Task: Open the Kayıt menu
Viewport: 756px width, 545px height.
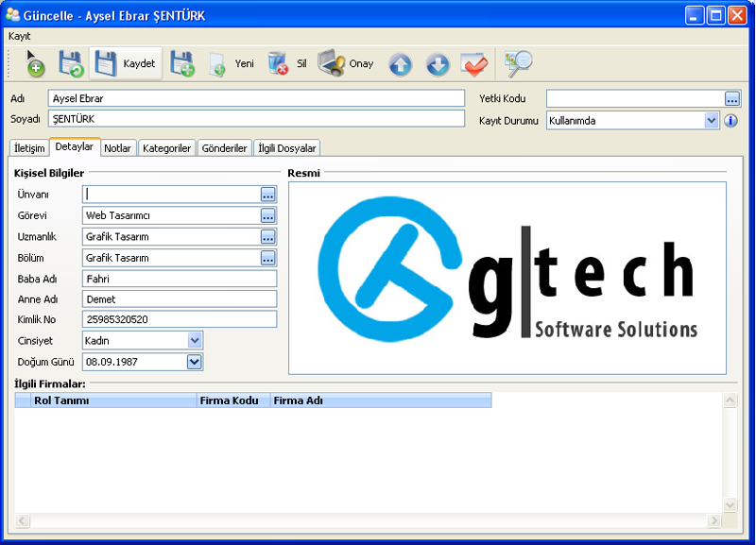Action: [19, 36]
